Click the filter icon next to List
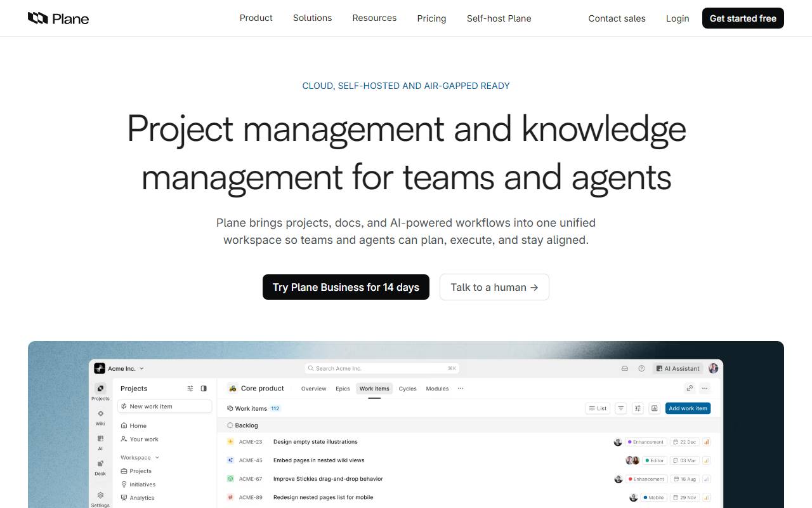 (621, 408)
